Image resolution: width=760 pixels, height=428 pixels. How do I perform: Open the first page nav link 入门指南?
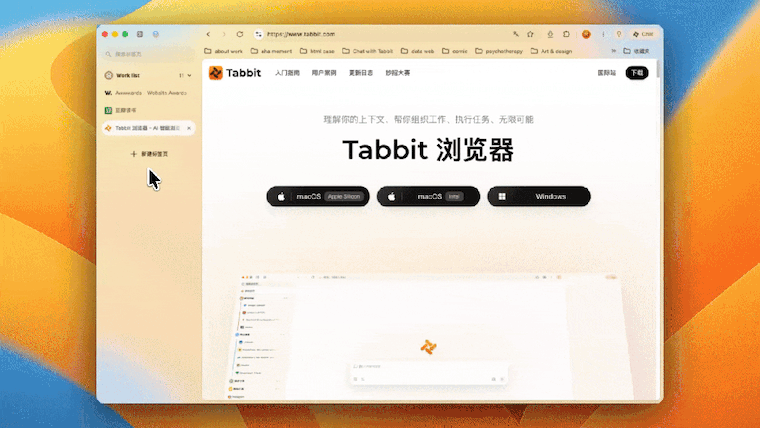point(287,73)
